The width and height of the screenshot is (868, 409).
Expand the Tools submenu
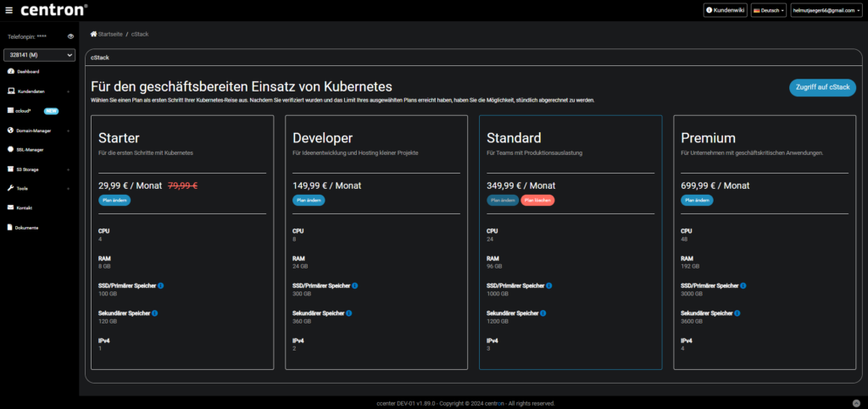(x=69, y=189)
